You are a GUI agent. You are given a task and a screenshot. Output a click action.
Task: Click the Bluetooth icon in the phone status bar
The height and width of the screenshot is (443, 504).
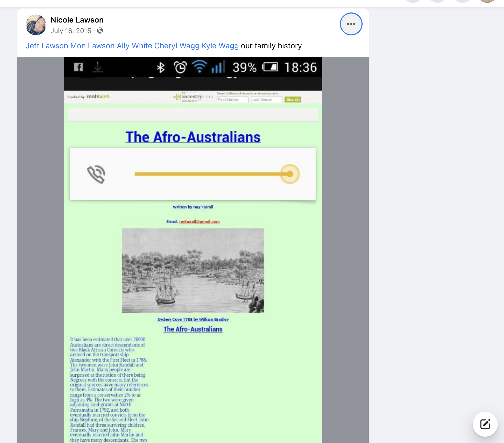click(x=160, y=67)
